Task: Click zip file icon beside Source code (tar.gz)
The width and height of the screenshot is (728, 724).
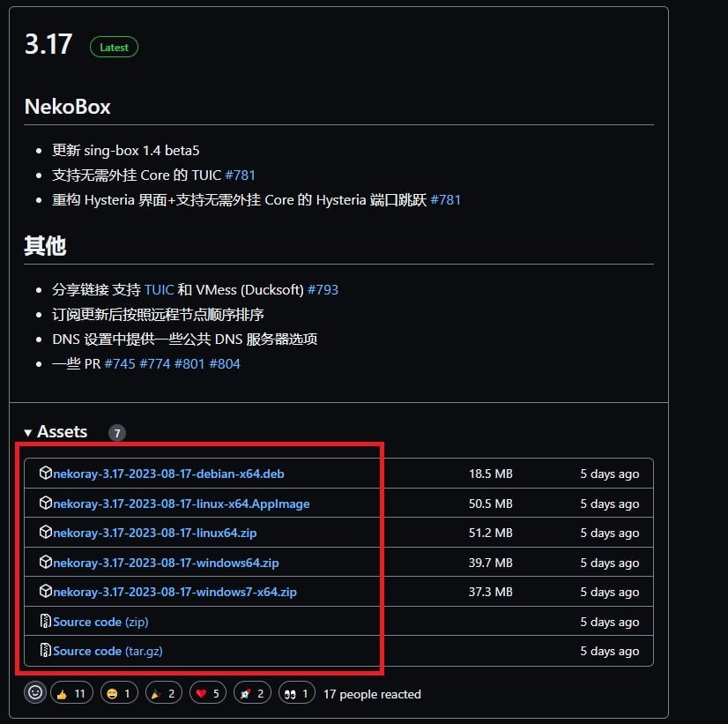Action: point(46,650)
